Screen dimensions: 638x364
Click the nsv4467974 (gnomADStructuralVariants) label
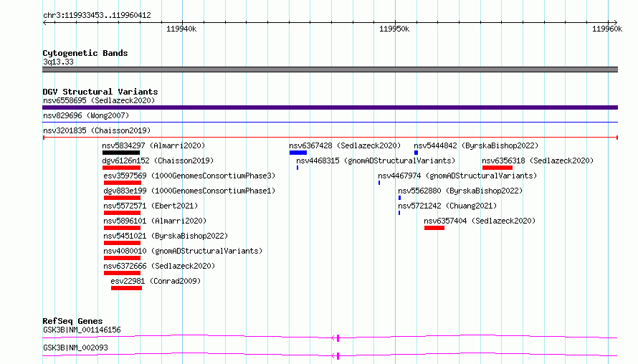(x=457, y=176)
